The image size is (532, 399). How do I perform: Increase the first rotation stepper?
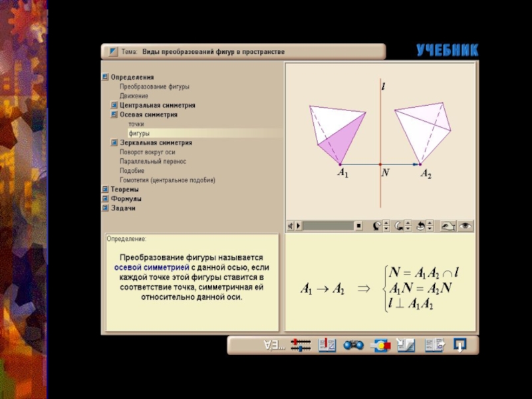386,223
